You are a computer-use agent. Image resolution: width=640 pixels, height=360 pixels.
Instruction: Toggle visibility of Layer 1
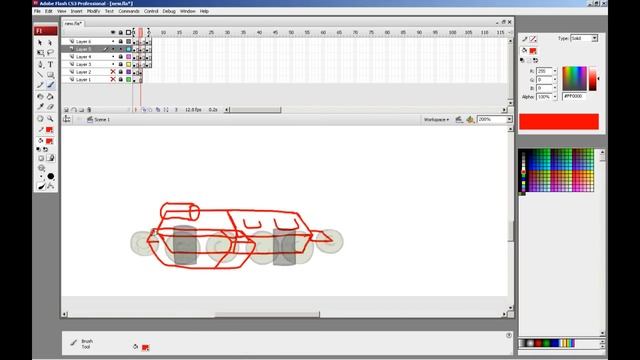(113, 80)
